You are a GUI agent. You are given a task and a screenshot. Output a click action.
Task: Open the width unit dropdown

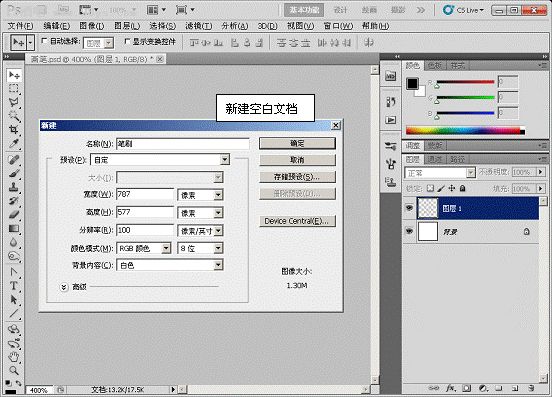pos(218,195)
